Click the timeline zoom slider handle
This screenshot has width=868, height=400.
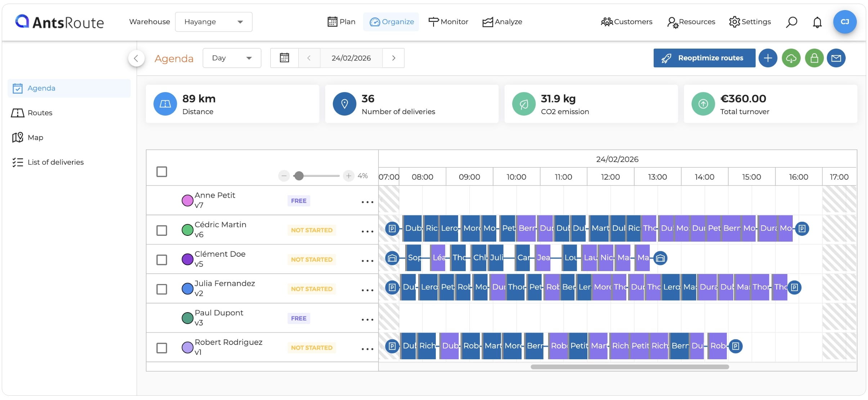(299, 176)
